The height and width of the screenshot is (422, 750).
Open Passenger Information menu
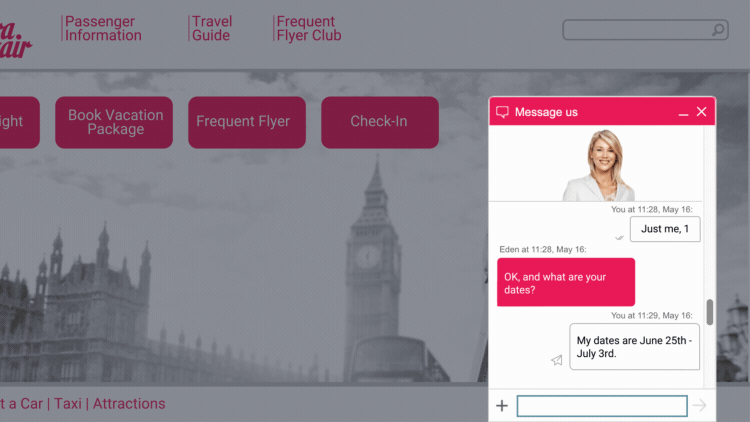coord(103,28)
